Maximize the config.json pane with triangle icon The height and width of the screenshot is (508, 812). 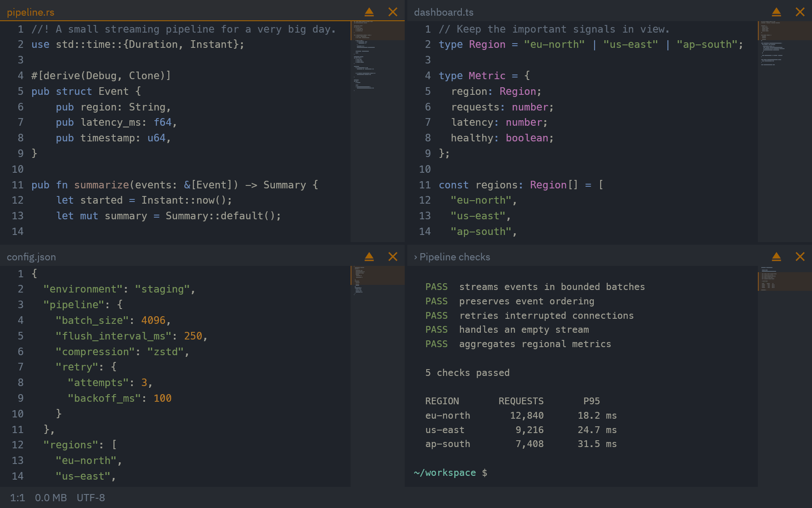click(369, 257)
